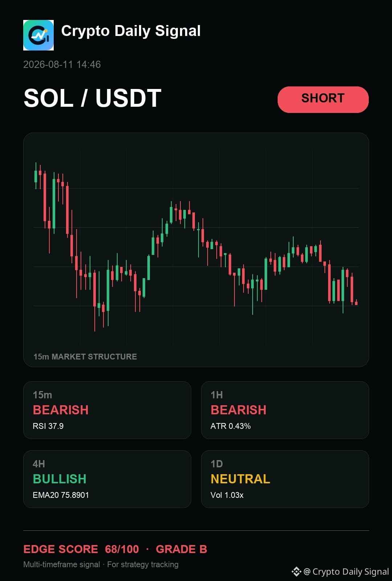392x581 pixels.
Task: Click the 2026-08-11 14:46 timestamp
Action: tap(62, 65)
